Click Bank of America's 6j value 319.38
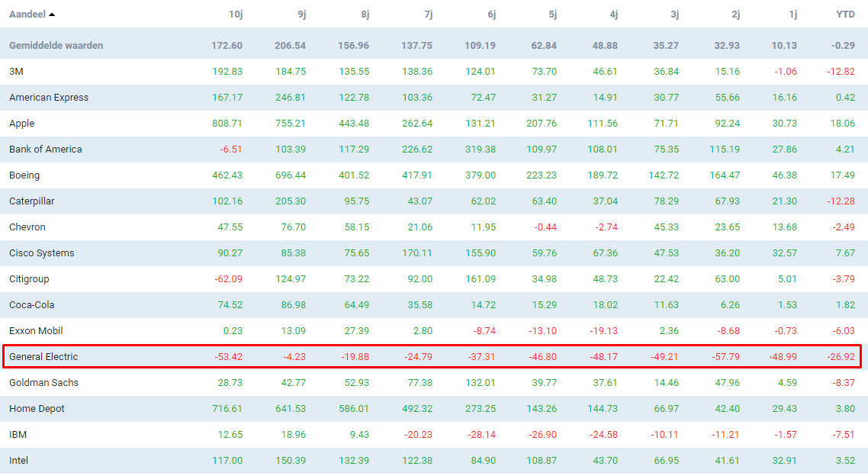This screenshot has width=868, height=476. [481, 150]
